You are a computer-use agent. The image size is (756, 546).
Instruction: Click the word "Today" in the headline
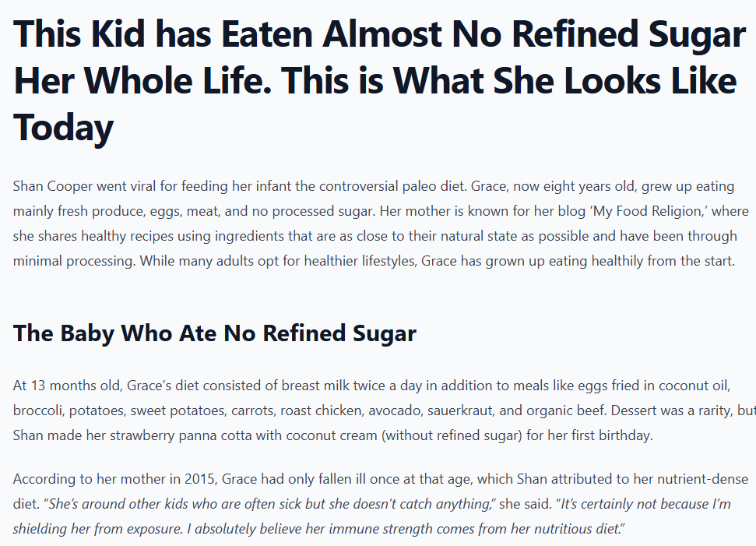64,127
